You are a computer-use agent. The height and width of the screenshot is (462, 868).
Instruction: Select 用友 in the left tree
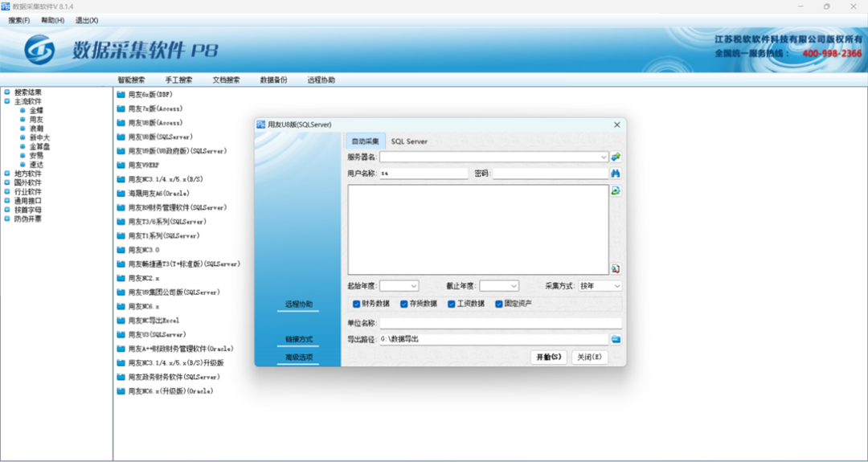pos(36,120)
